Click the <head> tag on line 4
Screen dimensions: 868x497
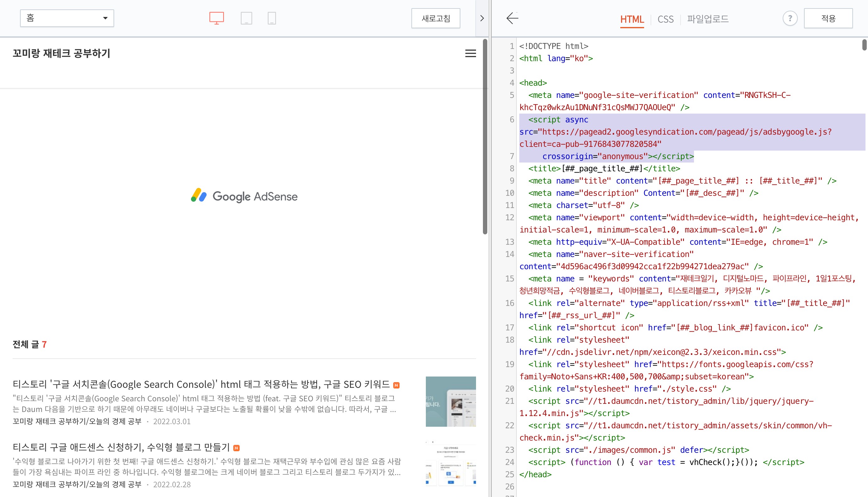coord(533,83)
